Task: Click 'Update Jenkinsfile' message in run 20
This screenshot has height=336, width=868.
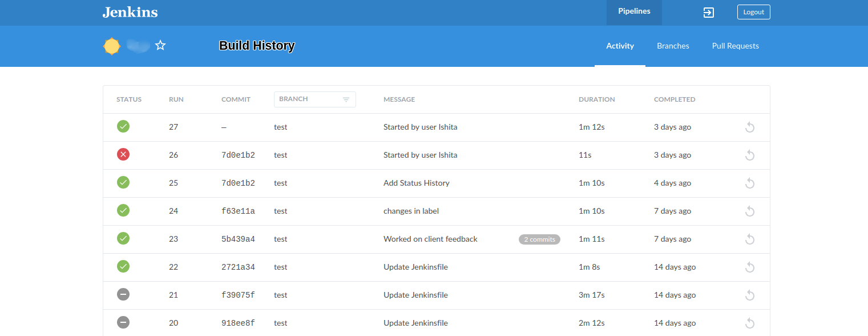Action: (415, 323)
